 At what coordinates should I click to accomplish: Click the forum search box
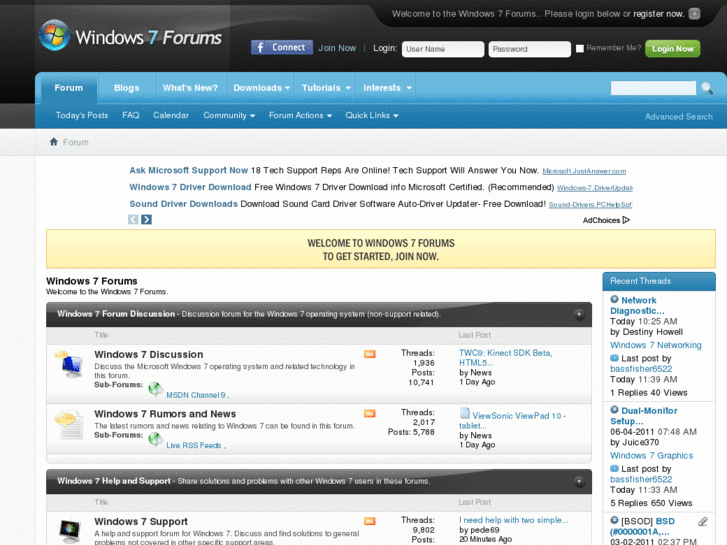click(x=653, y=88)
